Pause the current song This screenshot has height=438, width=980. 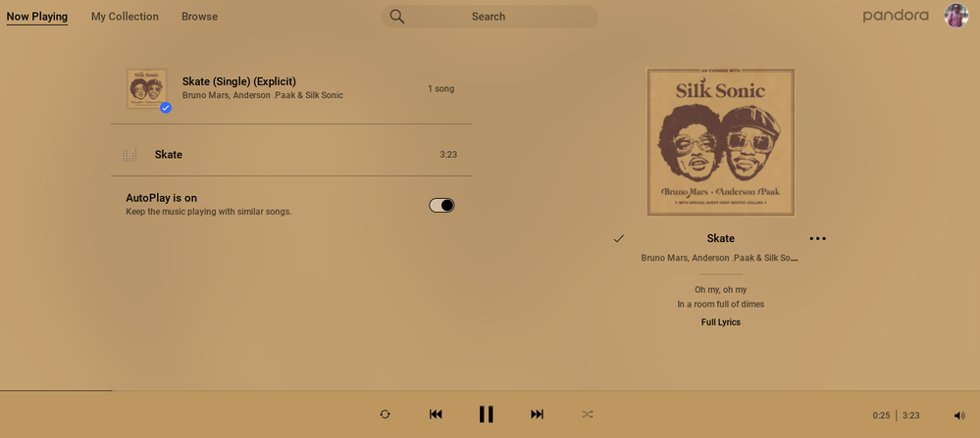487,414
